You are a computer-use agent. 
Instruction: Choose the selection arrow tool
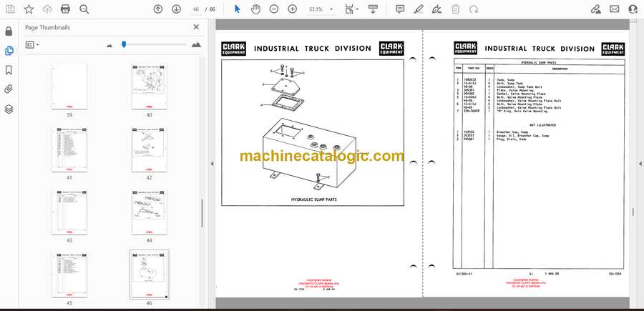(238, 9)
